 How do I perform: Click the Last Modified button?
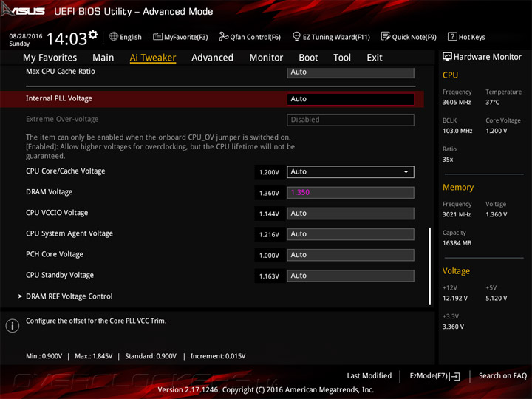point(369,376)
